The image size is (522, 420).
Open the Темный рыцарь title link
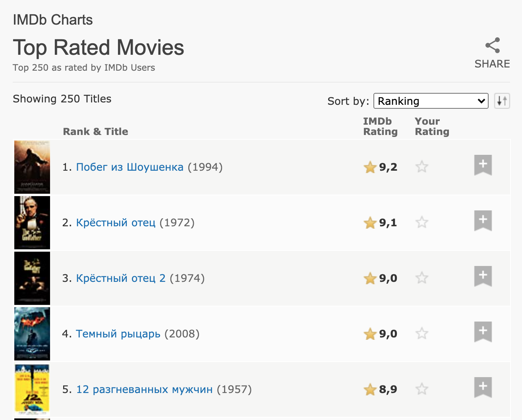(118, 334)
